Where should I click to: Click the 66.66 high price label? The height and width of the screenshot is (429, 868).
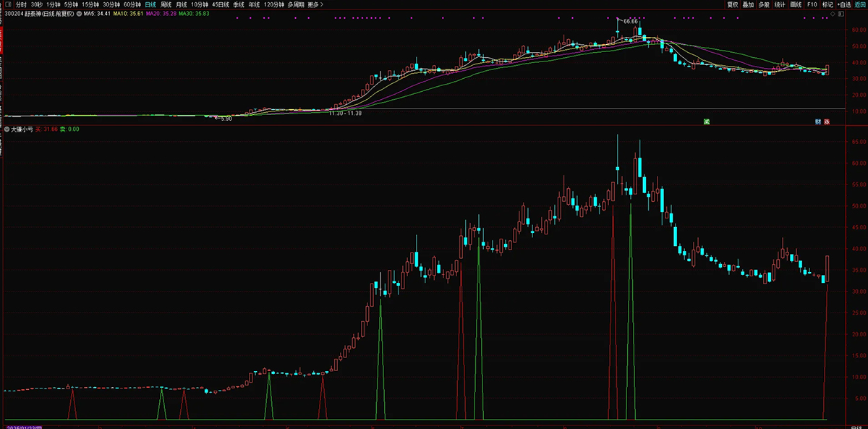(x=630, y=21)
